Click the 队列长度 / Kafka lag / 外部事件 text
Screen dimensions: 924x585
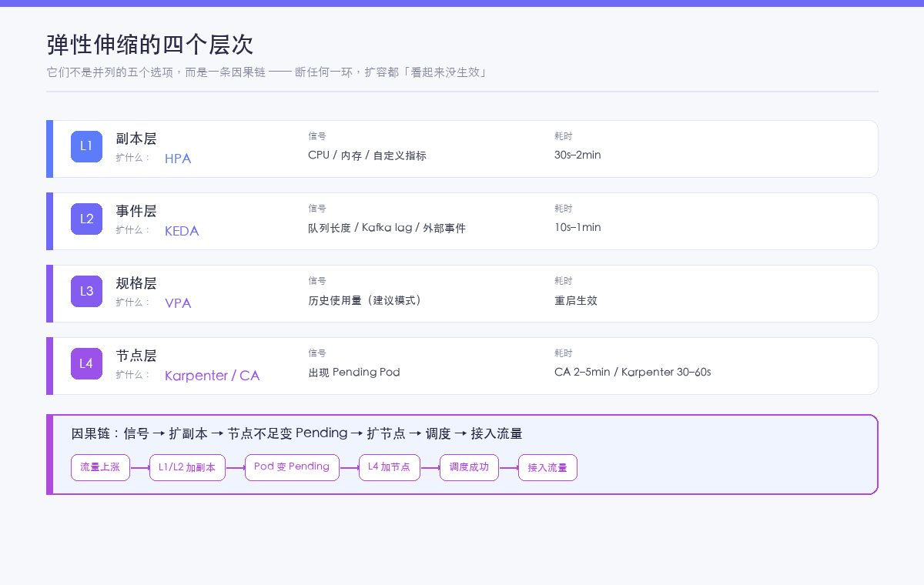(x=387, y=228)
